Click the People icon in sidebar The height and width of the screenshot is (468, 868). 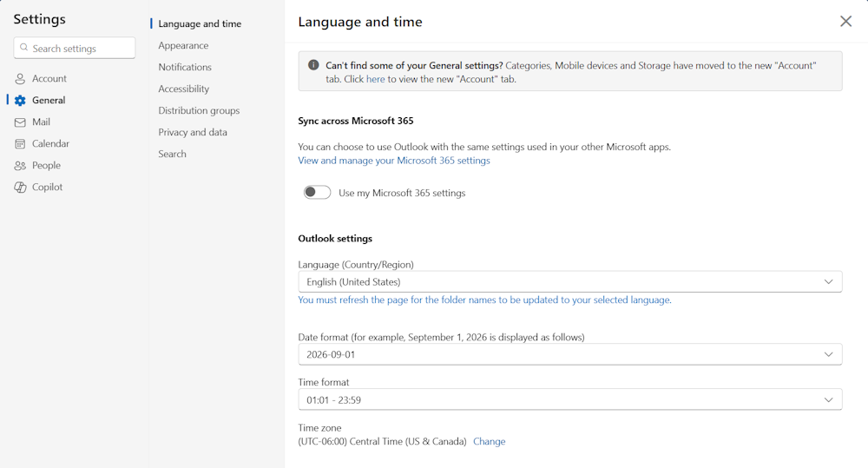point(20,166)
